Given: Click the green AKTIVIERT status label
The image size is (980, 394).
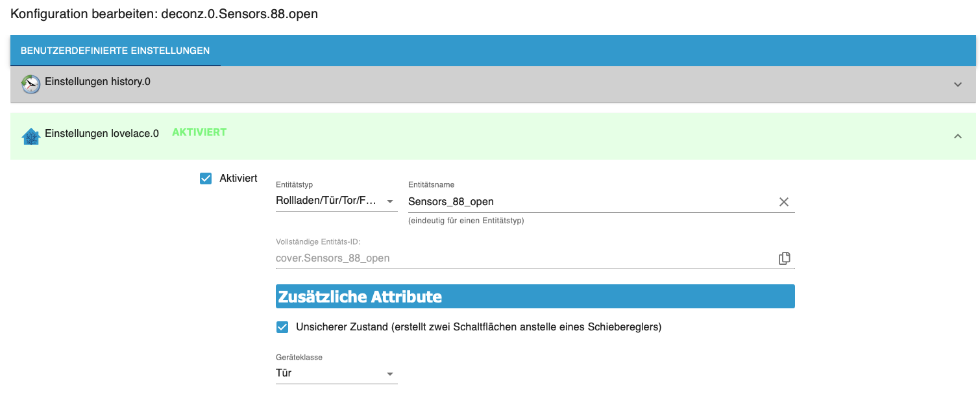Looking at the screenshot, I should [x=199, y=132].
